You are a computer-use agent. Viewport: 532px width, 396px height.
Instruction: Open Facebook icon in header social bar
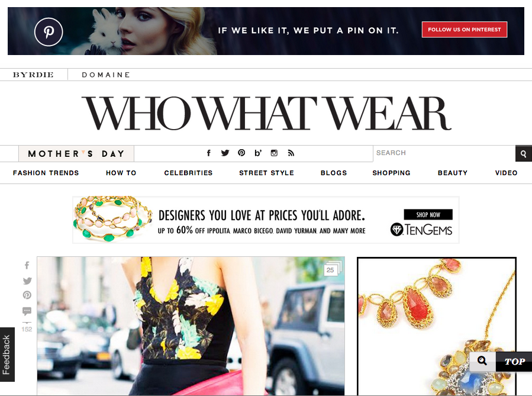(x=209, y=153)
